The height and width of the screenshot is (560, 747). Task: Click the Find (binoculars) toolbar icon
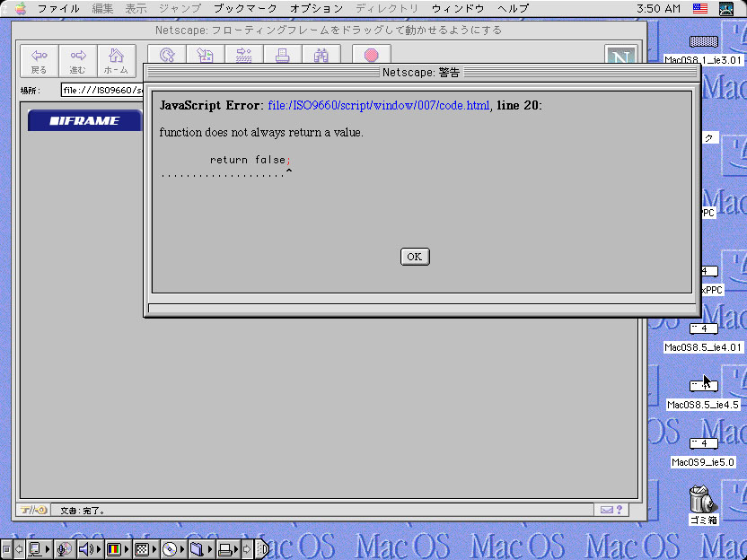coord(321,54)
